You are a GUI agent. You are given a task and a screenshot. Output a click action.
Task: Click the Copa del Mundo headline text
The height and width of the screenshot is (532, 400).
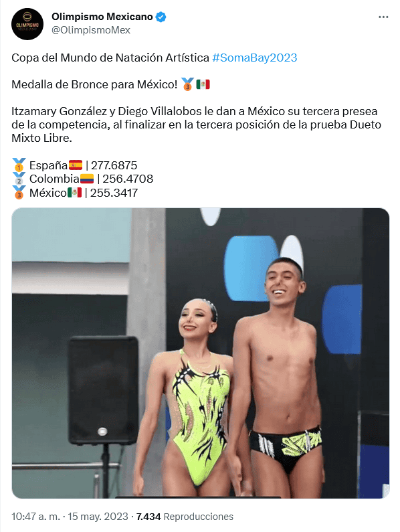(110, 58)
